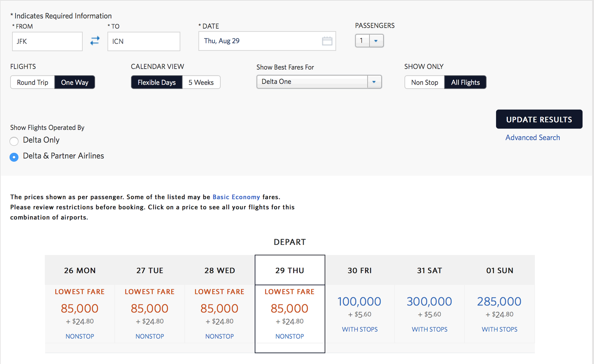Screen dimensions: 594x364
Task: Pick the 85,000 fare under 26 MON
Action: pos(80,308)
